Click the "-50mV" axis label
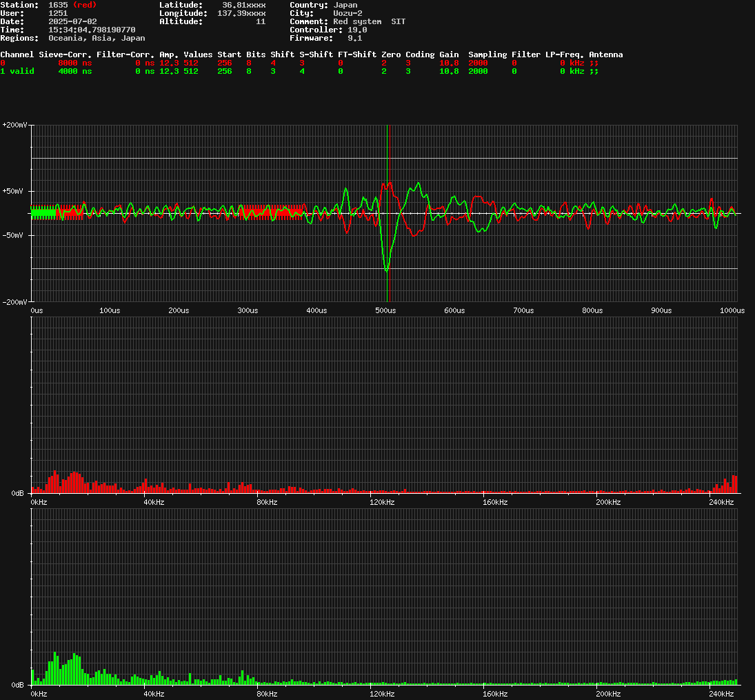755x700 pixels. coord(12,236)
